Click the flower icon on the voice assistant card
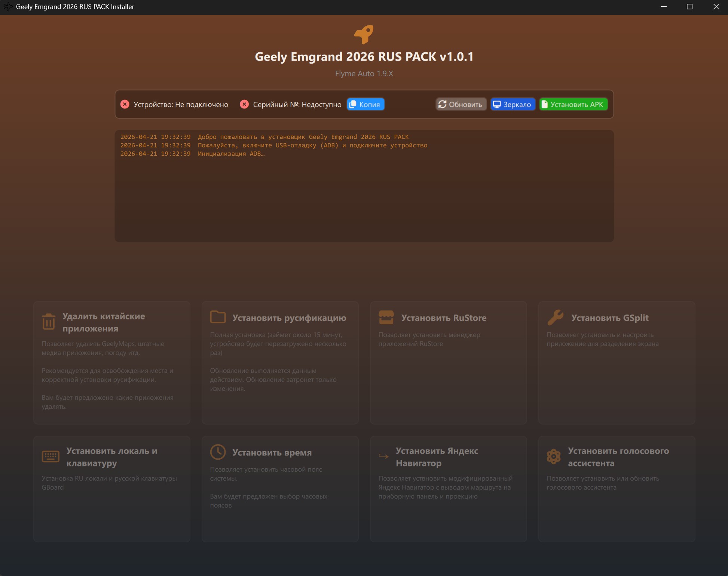This screenshot has height=576, width=728. tap(554, 457)
